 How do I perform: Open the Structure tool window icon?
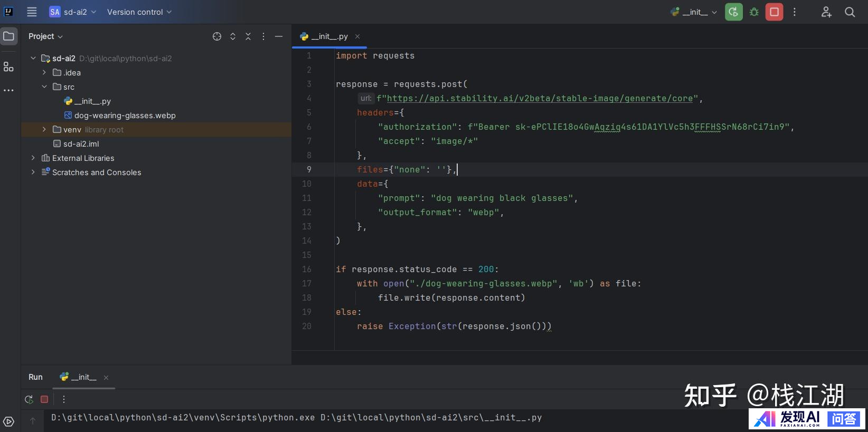pos(9,66)
